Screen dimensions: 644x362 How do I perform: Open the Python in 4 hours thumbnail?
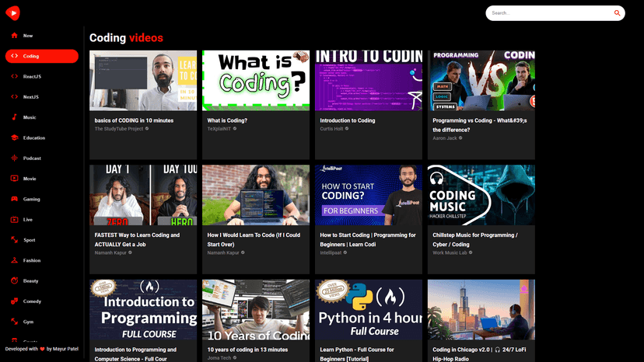[369, 309]
